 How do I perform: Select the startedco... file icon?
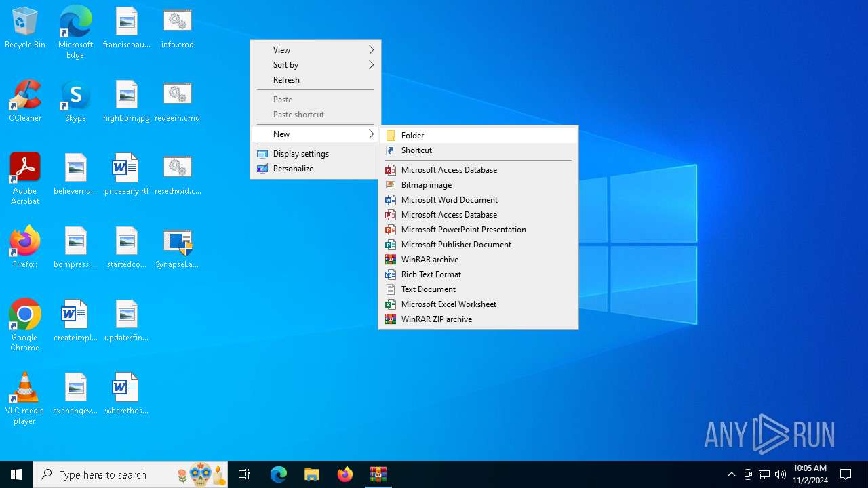126,248
